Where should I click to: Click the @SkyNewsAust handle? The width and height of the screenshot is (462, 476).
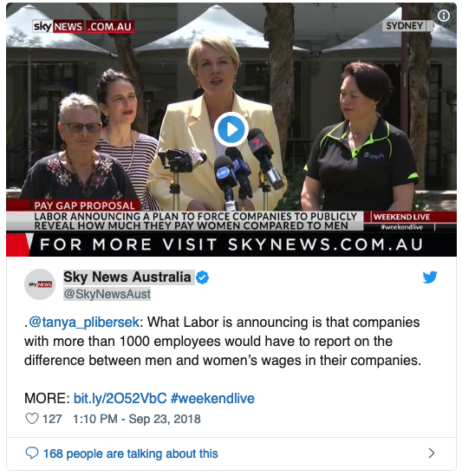(107, 294)
